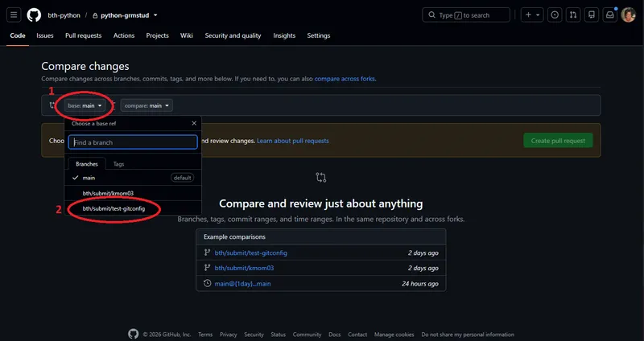
Task: Follow 'Learn about pull requests' link
Action: [x=293, y=141]
